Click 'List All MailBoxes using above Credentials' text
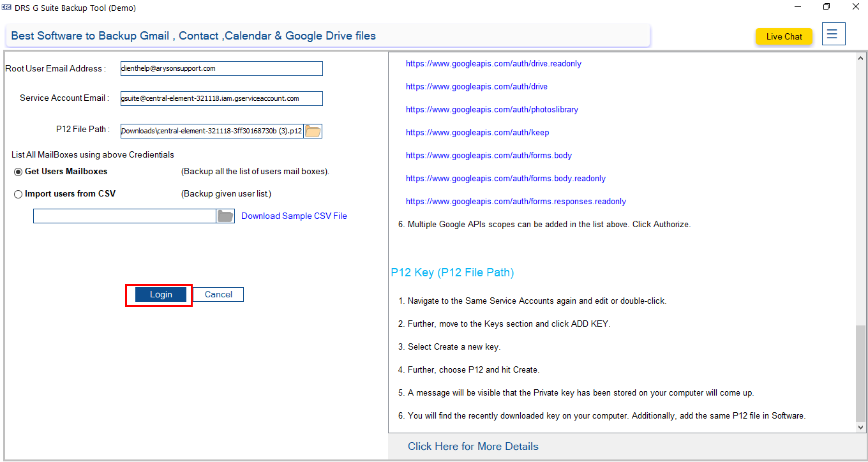The width and height of the screenshot is (868, 462). 93,154
